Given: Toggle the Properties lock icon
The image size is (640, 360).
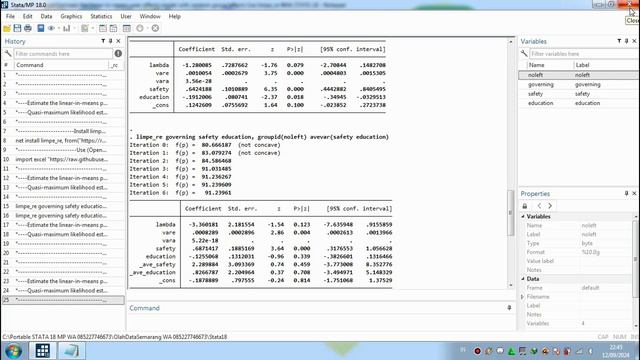Looking at the screenshot, I should [525, 206].
